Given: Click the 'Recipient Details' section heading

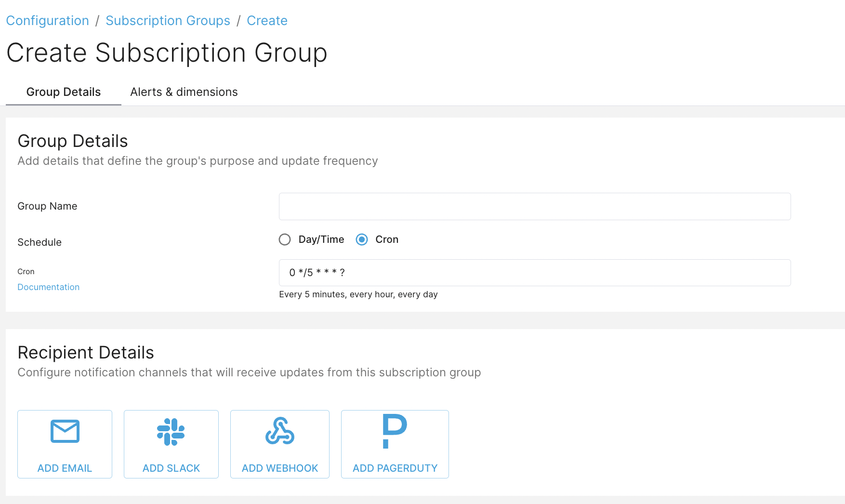Looking at the screenshot, I should 86,353.
